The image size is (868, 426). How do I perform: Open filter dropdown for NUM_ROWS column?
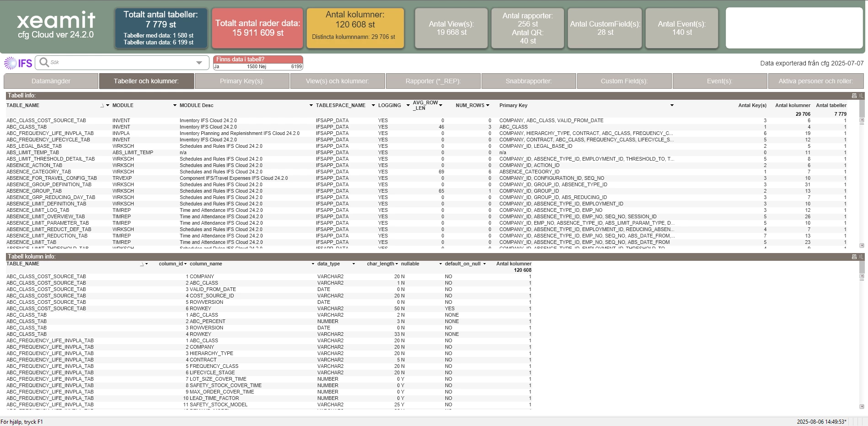pyautogui.click(x=488, y=105)
